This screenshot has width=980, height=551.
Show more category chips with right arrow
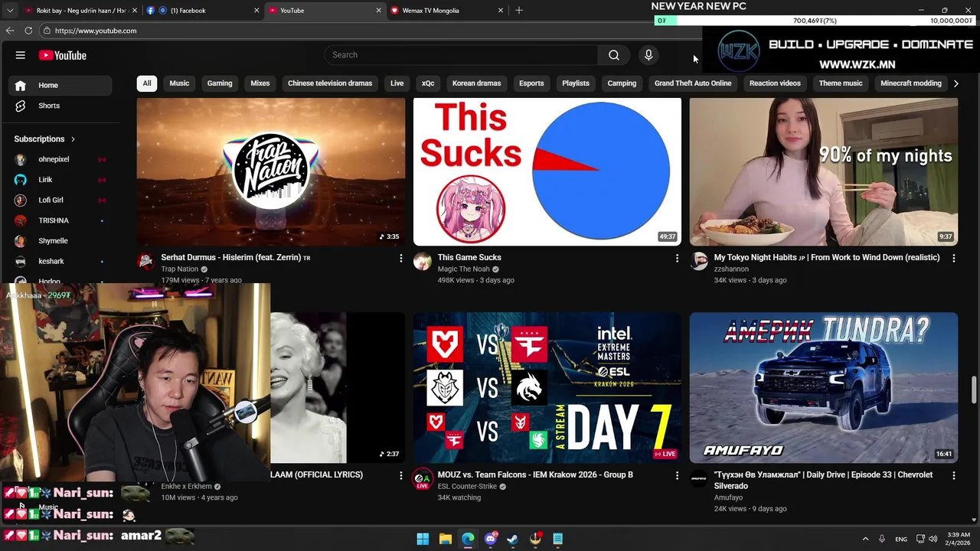pos(955,83)
